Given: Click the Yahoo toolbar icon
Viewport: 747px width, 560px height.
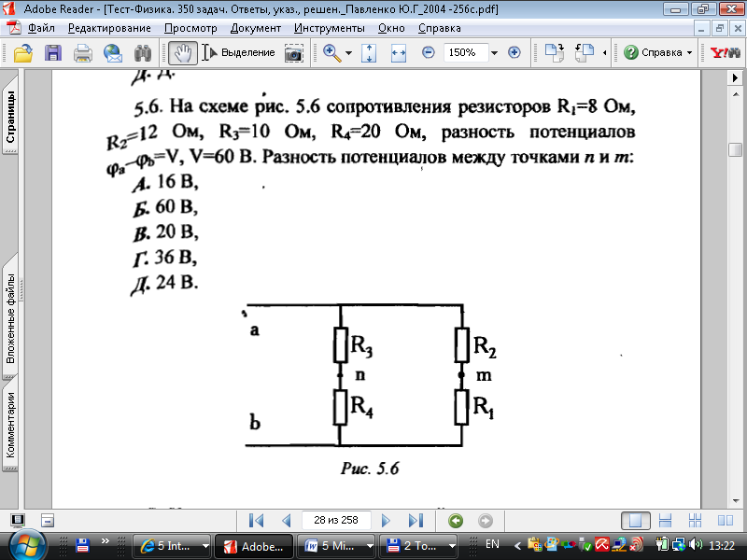Looking at the screenshot, I should (726, 52).
